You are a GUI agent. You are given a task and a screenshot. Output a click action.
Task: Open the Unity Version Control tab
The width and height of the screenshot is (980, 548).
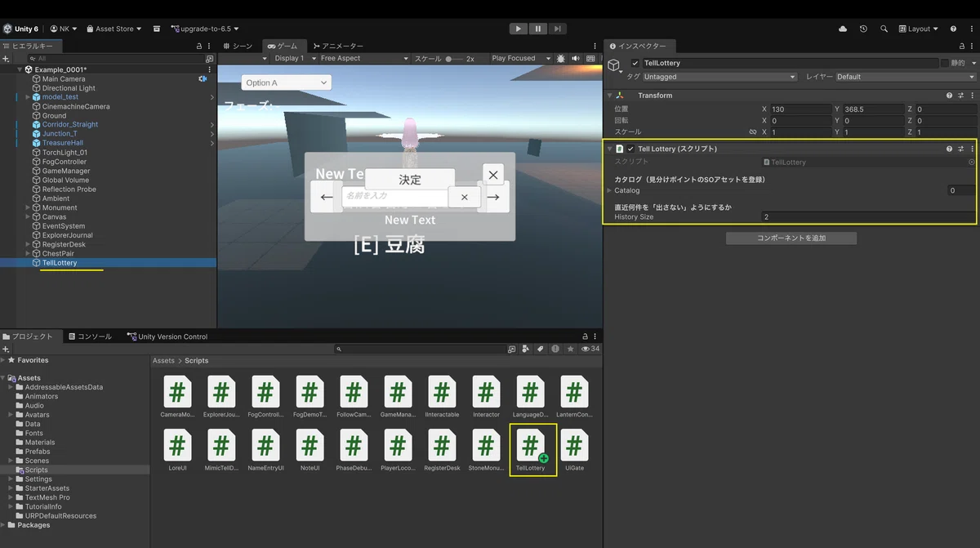click(167, 336)
